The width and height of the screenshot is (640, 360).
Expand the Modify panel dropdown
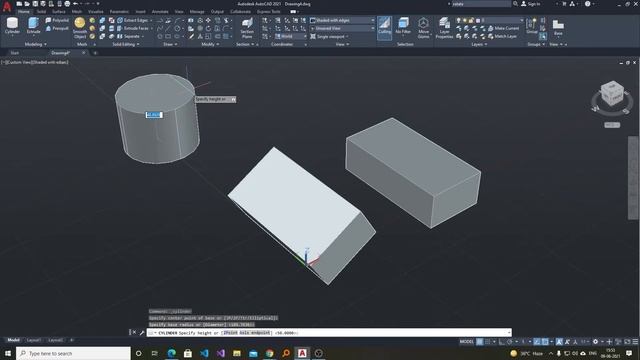pos(210,44)
